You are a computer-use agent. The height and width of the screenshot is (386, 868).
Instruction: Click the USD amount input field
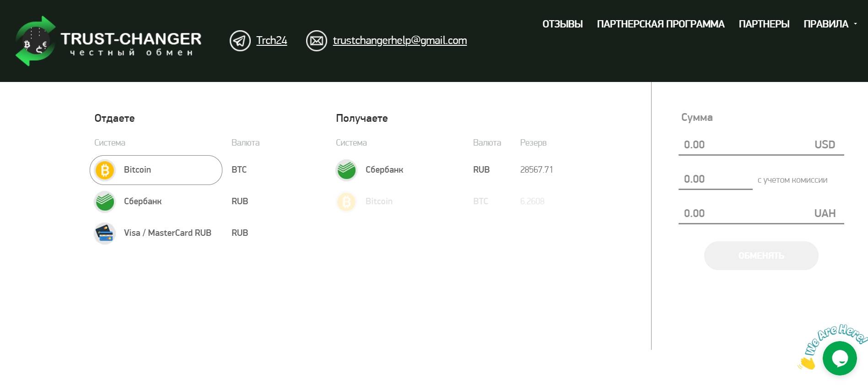[x=761, y=145]
